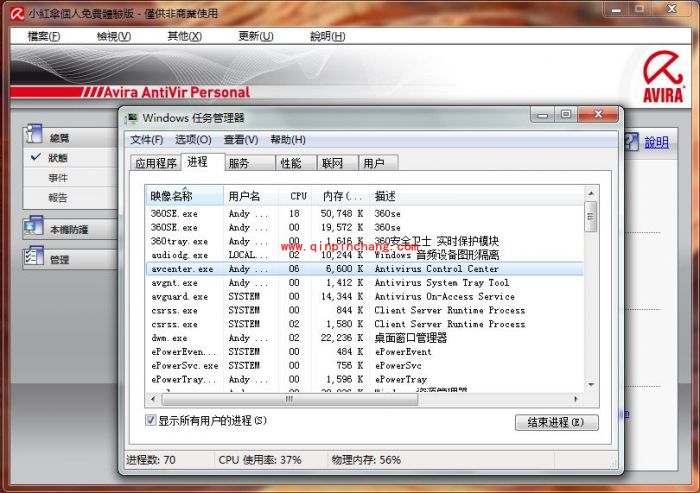Open the 檔案(F) menu in Avira

point(44,36)
